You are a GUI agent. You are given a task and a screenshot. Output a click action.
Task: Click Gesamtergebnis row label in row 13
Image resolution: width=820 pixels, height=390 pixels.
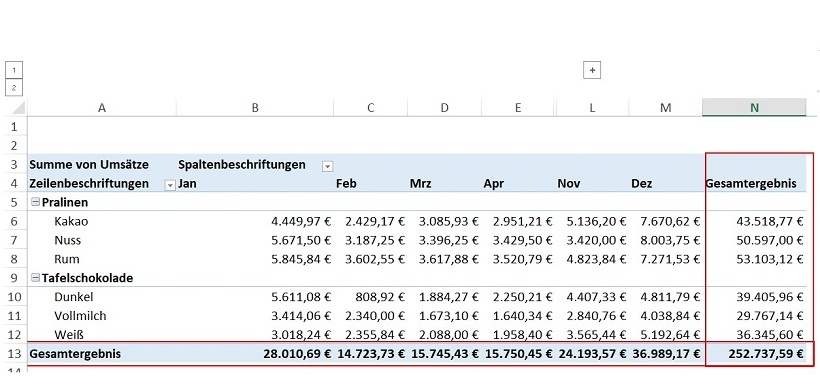pyautogui.click(x=75, y=353)
